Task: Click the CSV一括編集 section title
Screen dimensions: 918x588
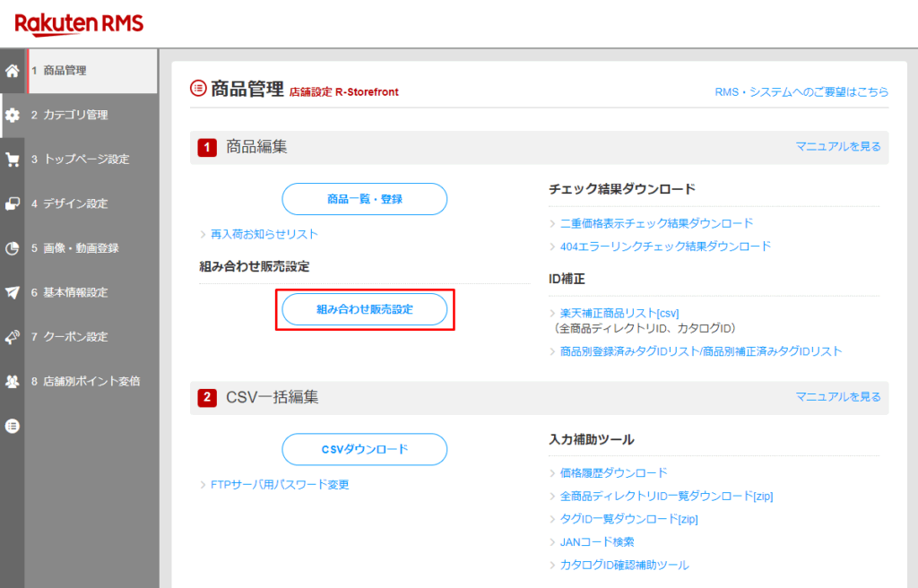Action: (273, 398)
